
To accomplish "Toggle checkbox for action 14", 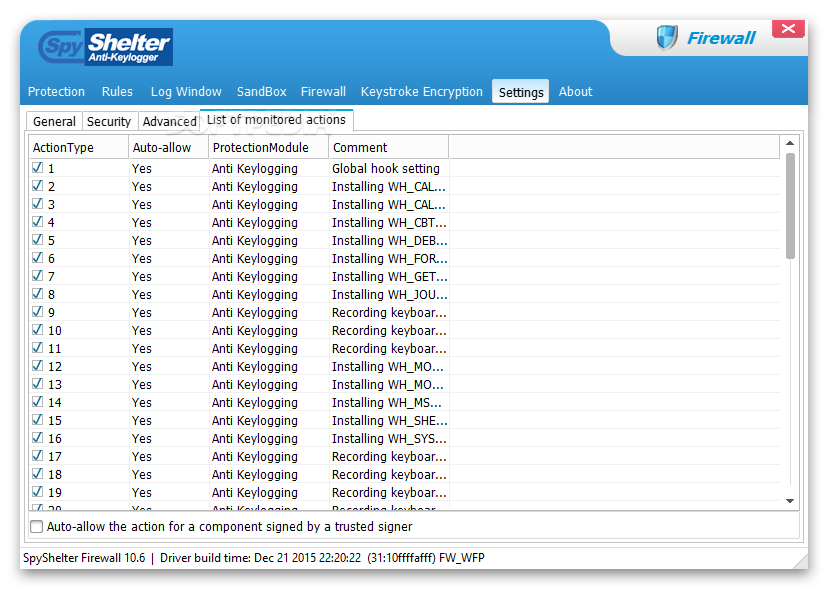I will (x=37, y=401).
